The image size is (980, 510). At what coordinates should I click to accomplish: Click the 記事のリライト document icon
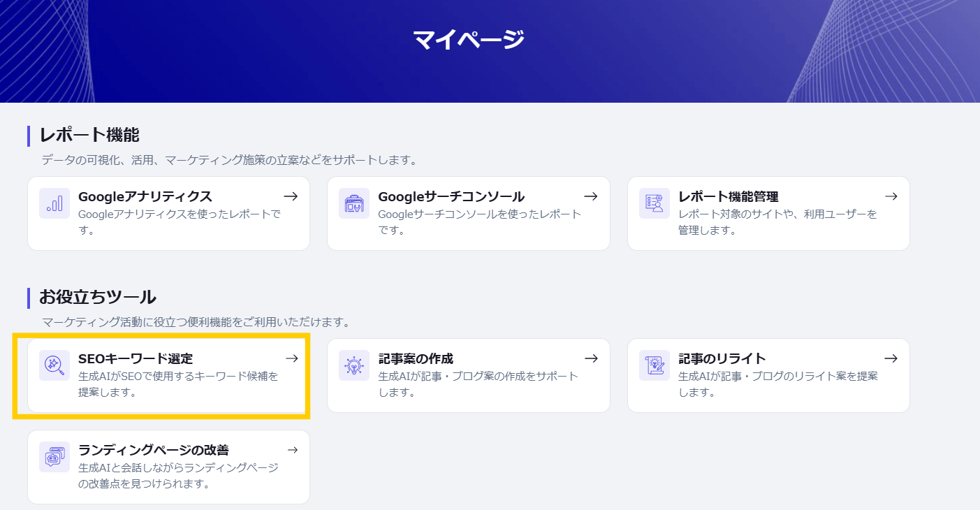point(654,365)
